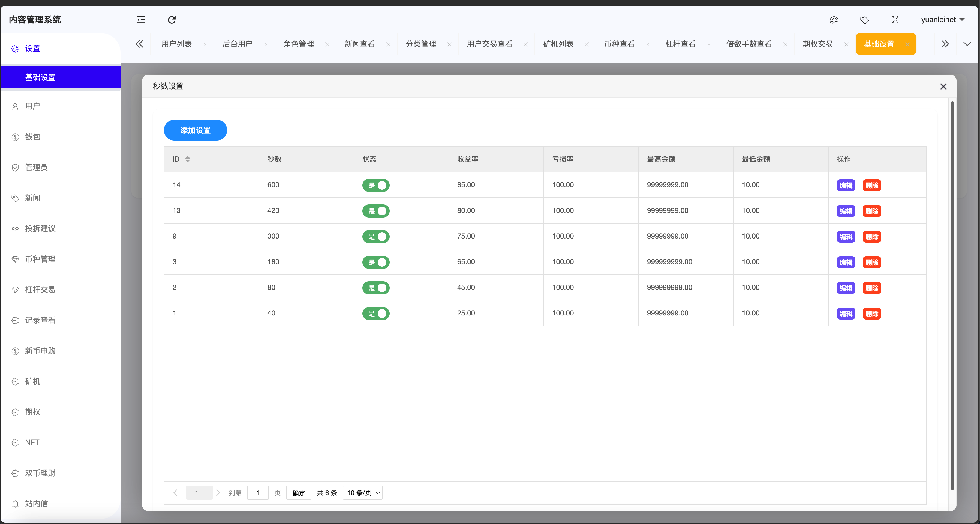Edit the row with 600 seconds
The height and width of the screenshot is (524, 980).
(x=846, y=186)
